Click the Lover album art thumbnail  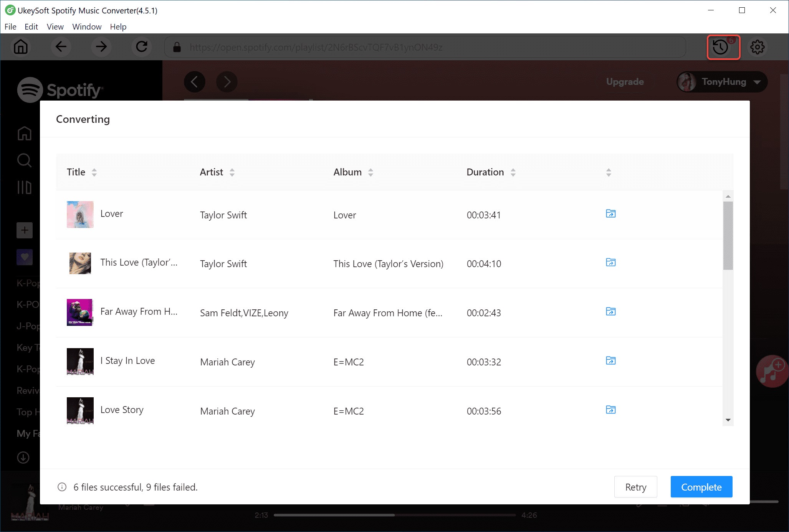click(x=79, y=214)
